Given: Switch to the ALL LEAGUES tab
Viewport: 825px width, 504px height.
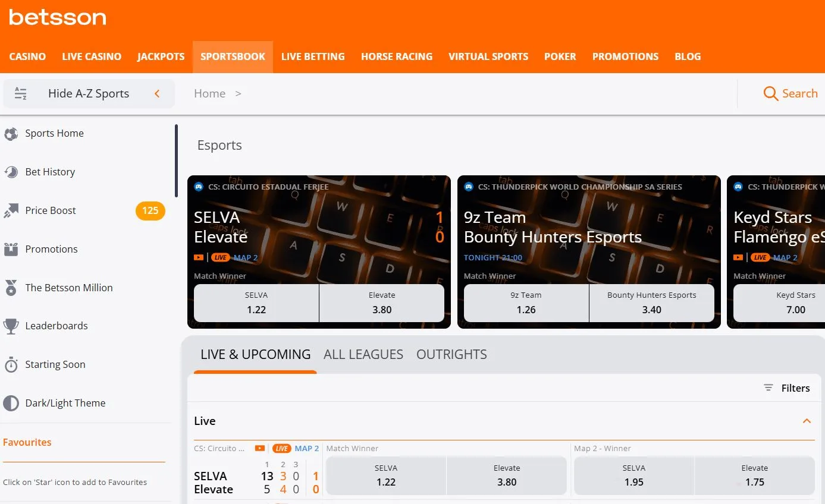Looking at the screenshot, I should click(x=363, y=355).
